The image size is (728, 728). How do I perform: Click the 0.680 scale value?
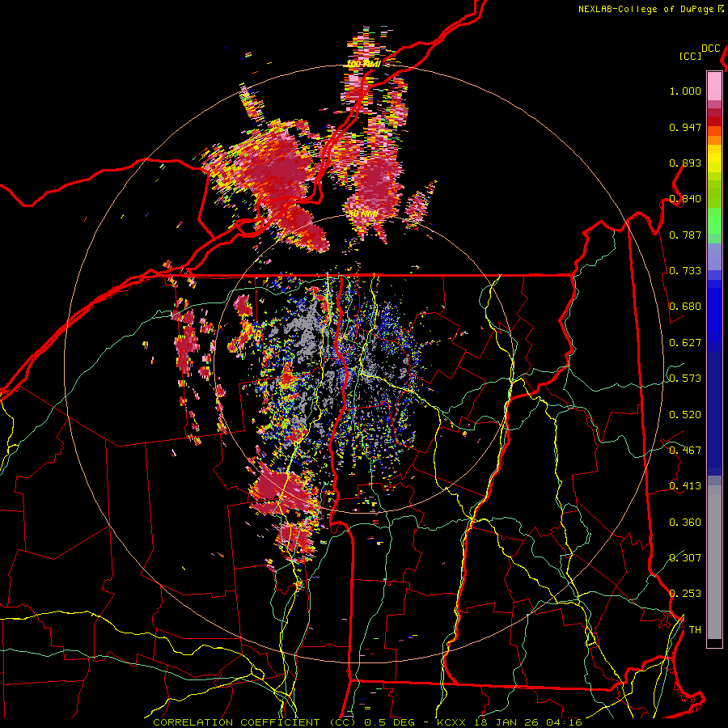(685, 307)
